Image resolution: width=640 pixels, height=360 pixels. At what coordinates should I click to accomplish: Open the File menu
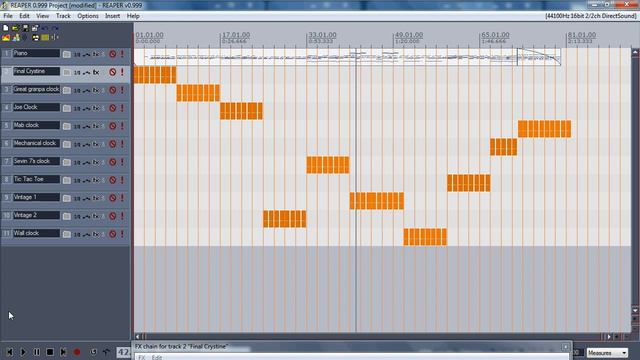(8, 16)
